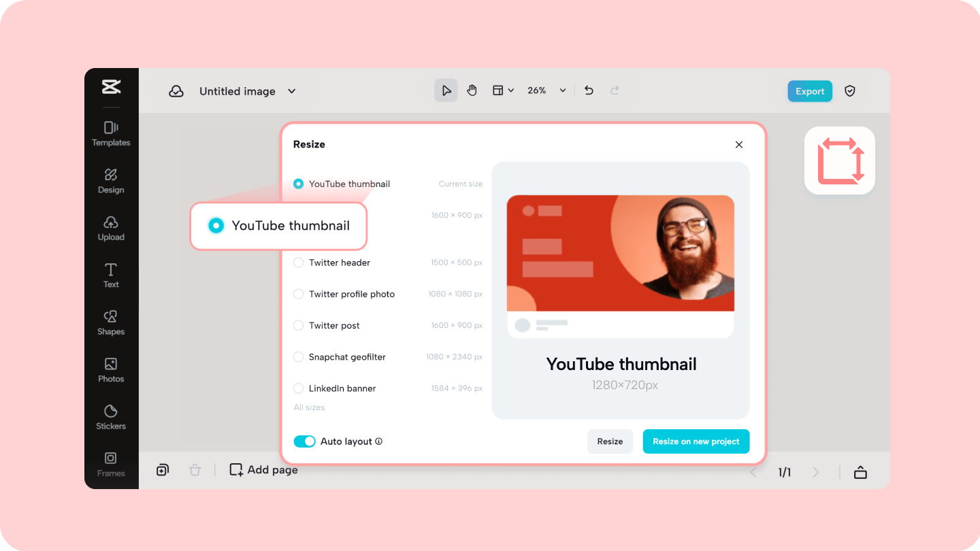Open the zoom level 26% dropdown
The image size is (980, 551).
click(544, 90)
